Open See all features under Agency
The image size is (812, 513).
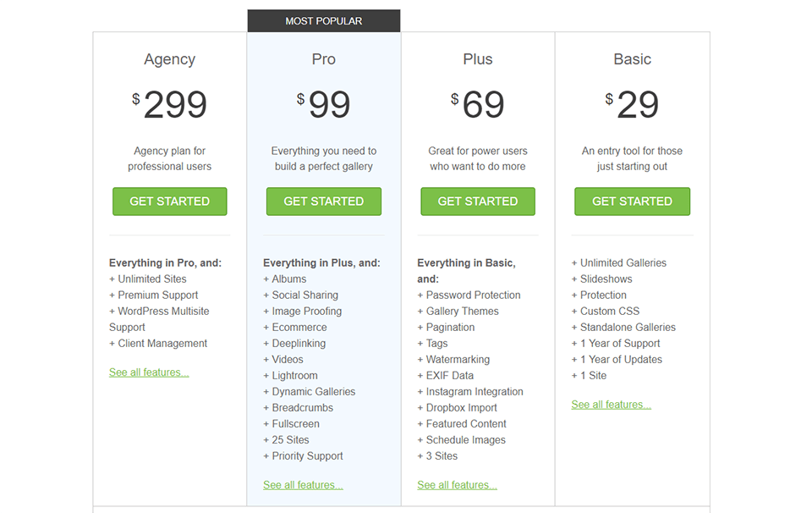click(149, 372)
